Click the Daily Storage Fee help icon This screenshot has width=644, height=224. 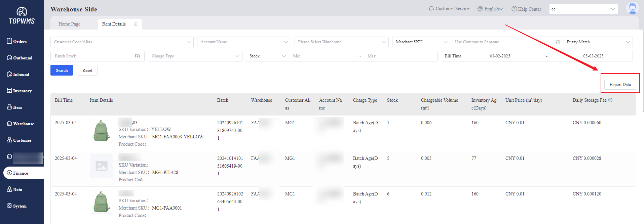(x=610, y=100)
